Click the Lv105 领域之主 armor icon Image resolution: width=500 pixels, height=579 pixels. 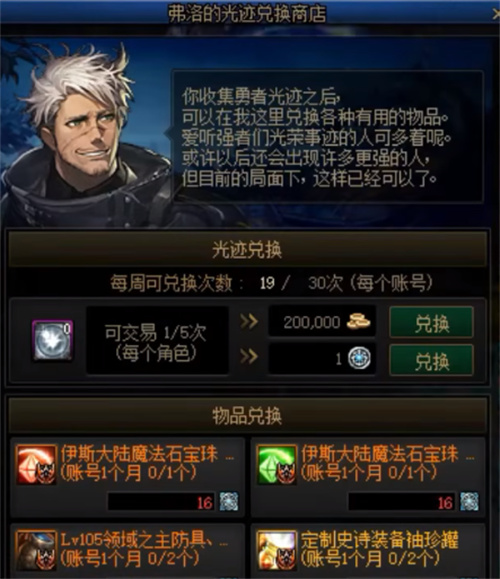[36, 550]
